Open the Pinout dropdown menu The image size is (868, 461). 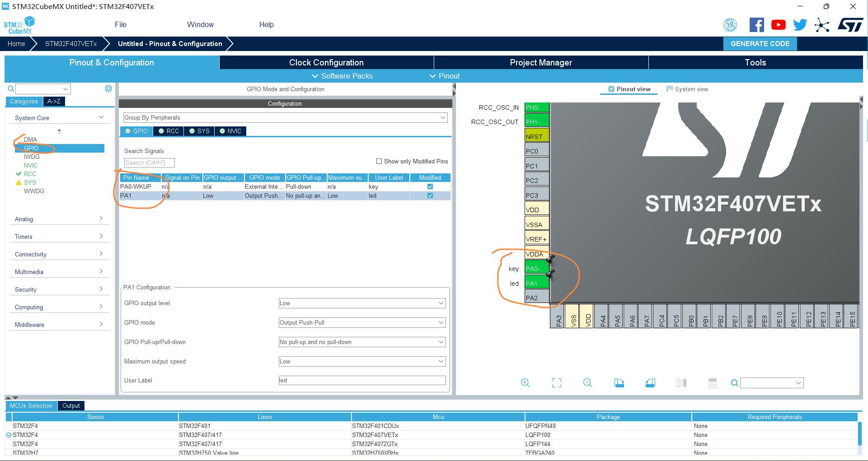445,76
